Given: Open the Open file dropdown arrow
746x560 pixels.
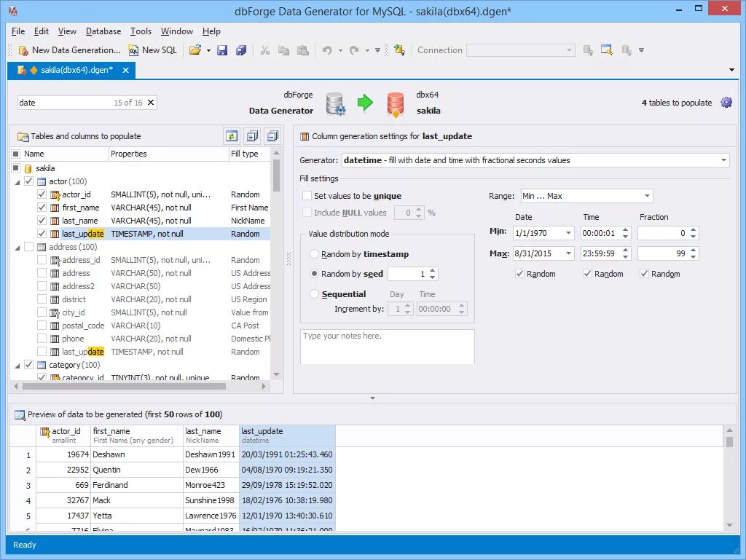Looking at the screenshot, I should (208, 50).
